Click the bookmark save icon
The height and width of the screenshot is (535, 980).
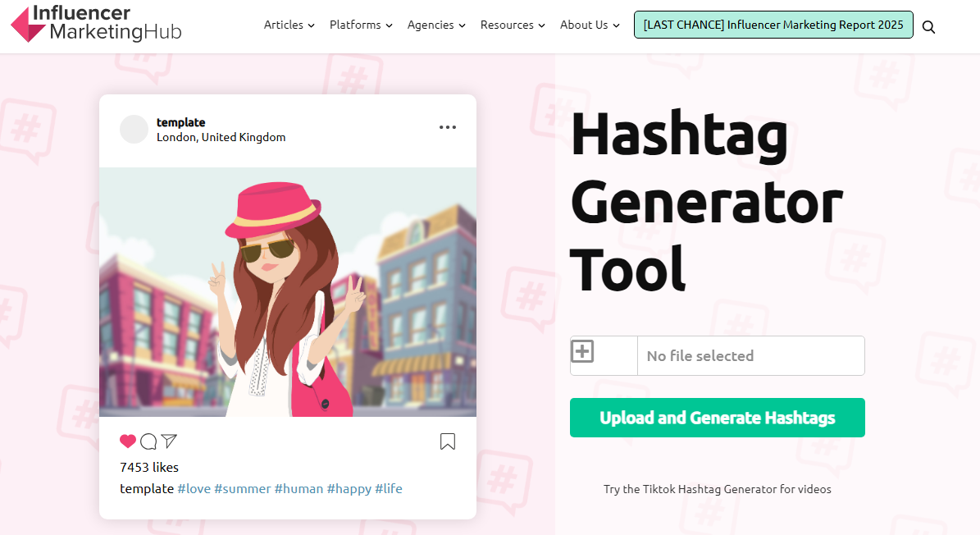448,442
